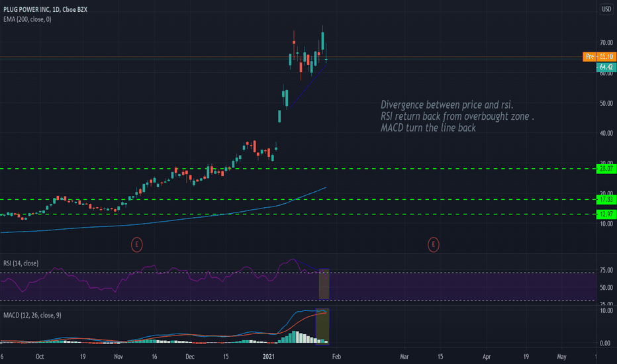Click the 'RSI return back from overbought zone' line

[x=457, y=116]
